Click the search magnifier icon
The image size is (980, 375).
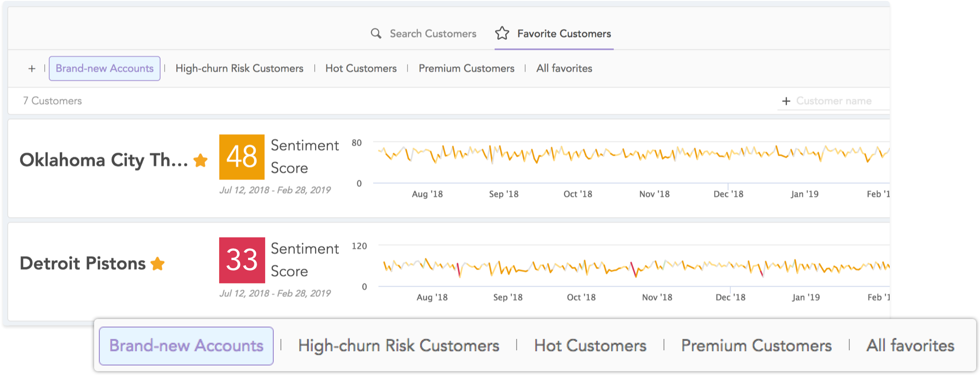[376, 34]
